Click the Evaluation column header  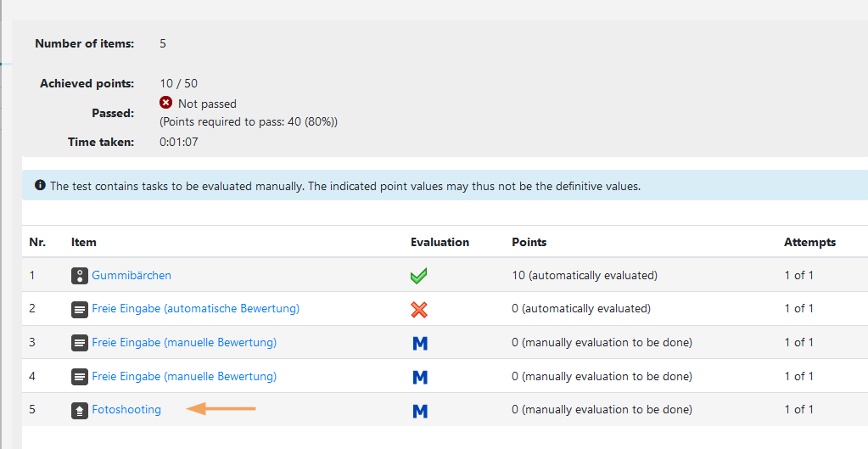(440, 242)
